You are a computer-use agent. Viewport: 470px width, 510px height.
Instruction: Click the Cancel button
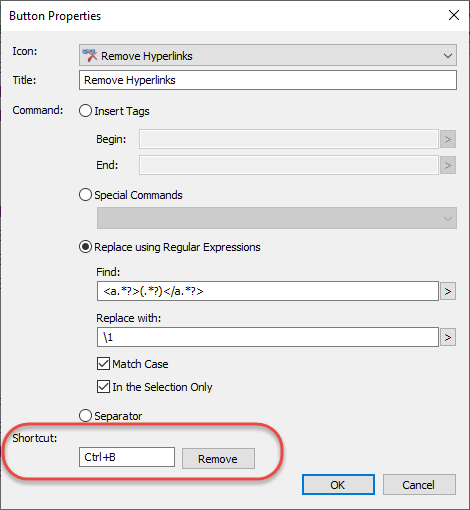(419, 485)
